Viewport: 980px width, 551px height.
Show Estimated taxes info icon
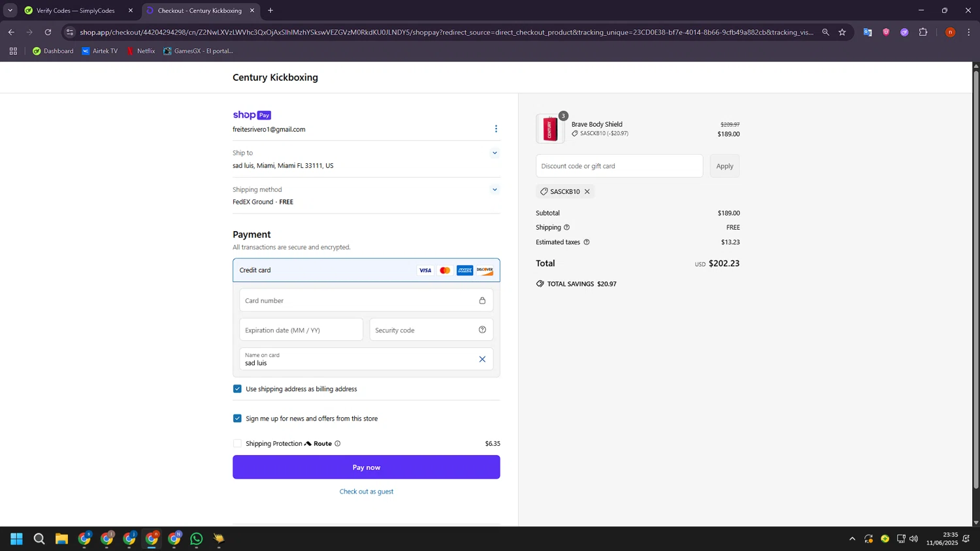587,242
